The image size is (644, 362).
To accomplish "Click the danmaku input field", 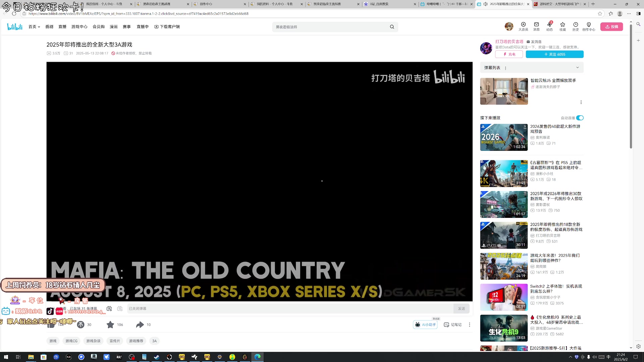I will coord(290,309).
